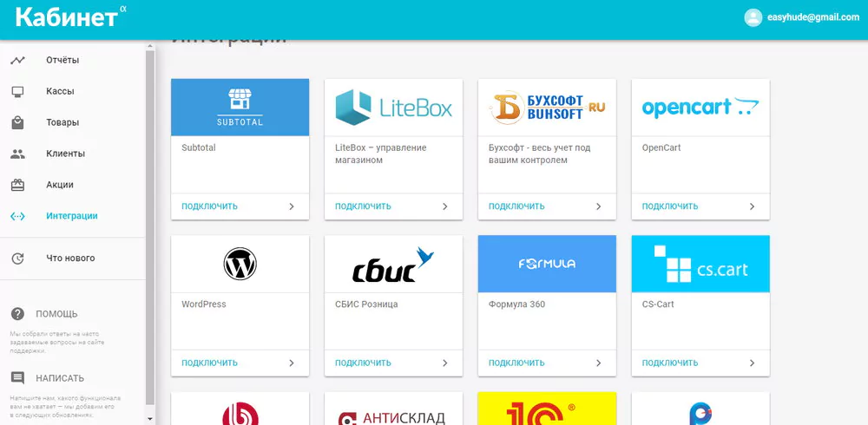Click the НАПИСАТЬ chat bubble icon

coord(17,378)
